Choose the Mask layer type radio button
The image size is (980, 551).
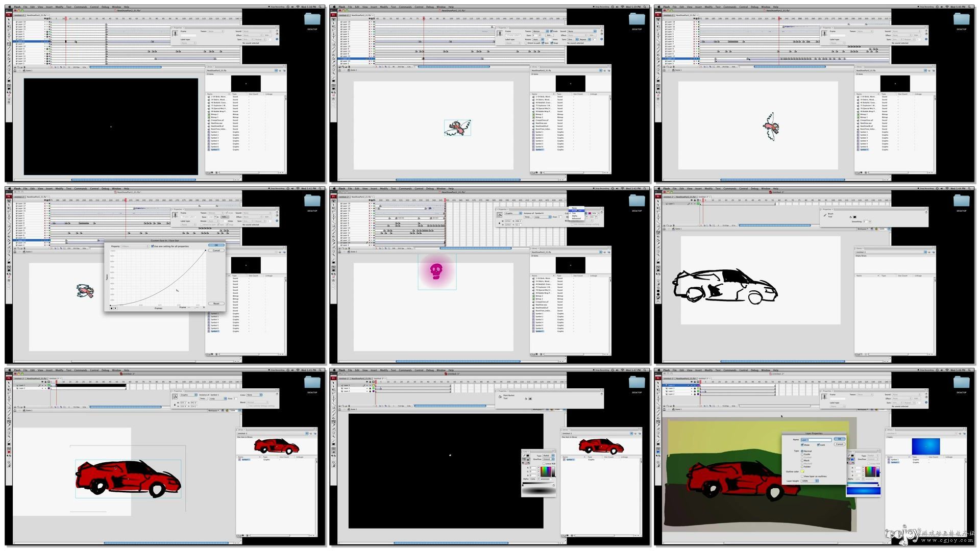(802, 461)
